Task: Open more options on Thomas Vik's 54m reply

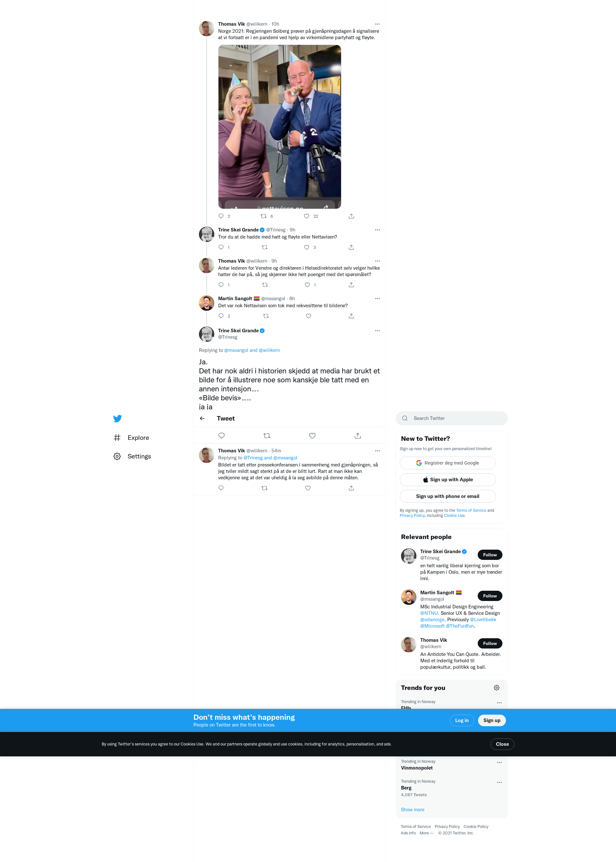Action: point(377,450)
